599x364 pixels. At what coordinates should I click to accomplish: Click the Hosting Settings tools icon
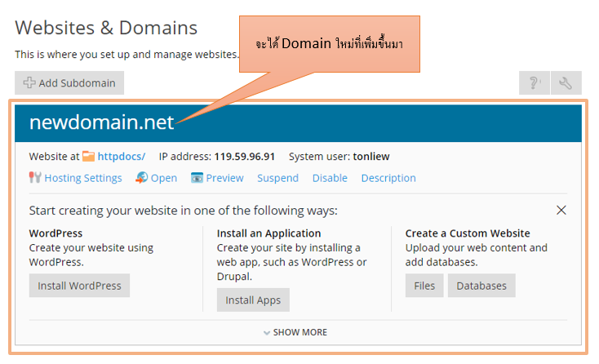[35, 178]
